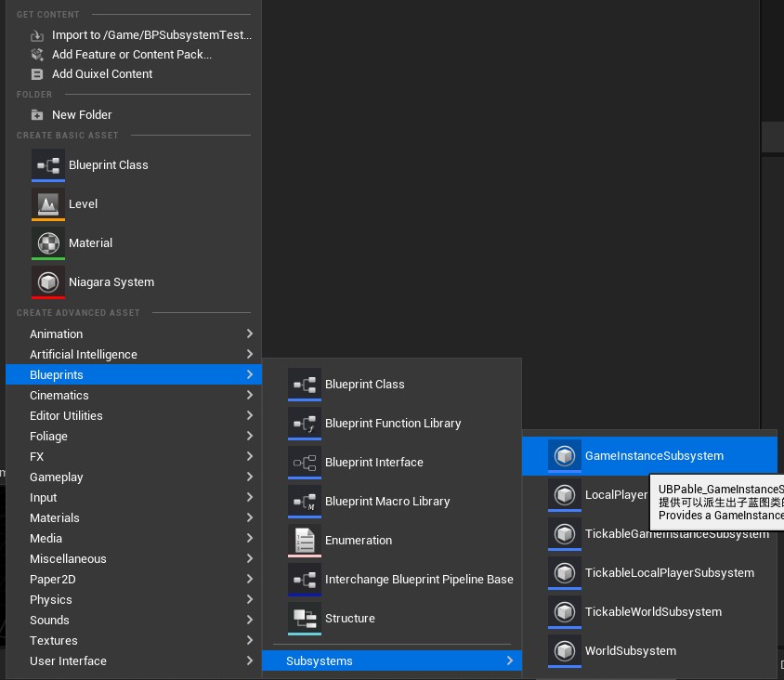Select the Blueprint Class icon under Create Basic Asset
Viewport: 784px width, 680px height.
coord(48,164)
